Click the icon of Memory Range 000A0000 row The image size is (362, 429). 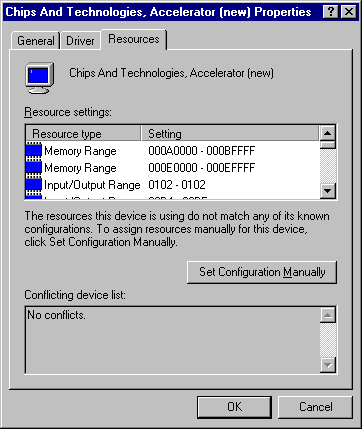[34, 151]
